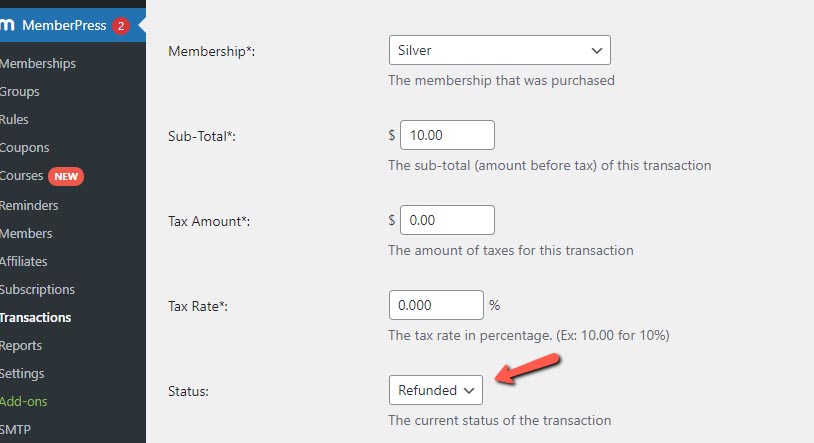Open the Membership dropdown showing Silver
This screenshot has height=443, width=814.
click(x=499, y=50)
